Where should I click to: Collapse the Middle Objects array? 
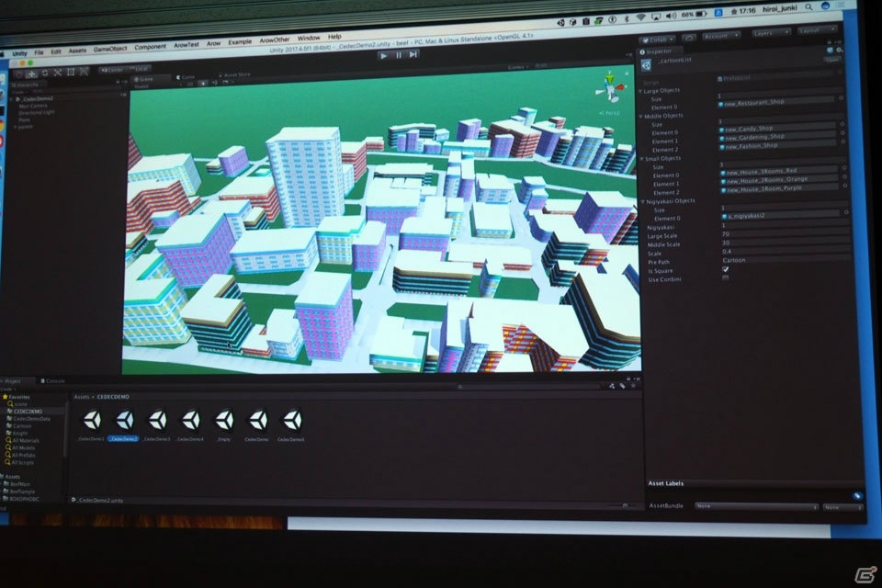[x=641, y=117]
